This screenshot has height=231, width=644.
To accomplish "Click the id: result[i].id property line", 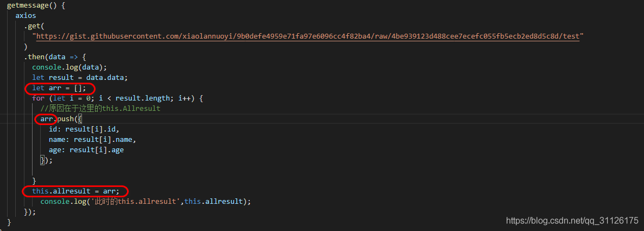I will 84,129.
